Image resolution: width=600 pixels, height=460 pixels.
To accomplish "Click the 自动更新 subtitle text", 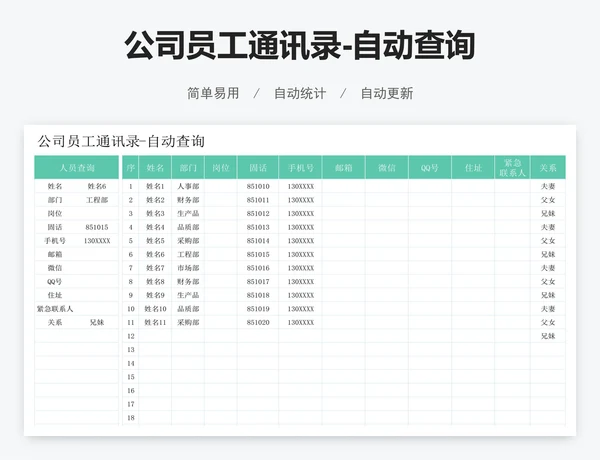I will pos(387,93).
